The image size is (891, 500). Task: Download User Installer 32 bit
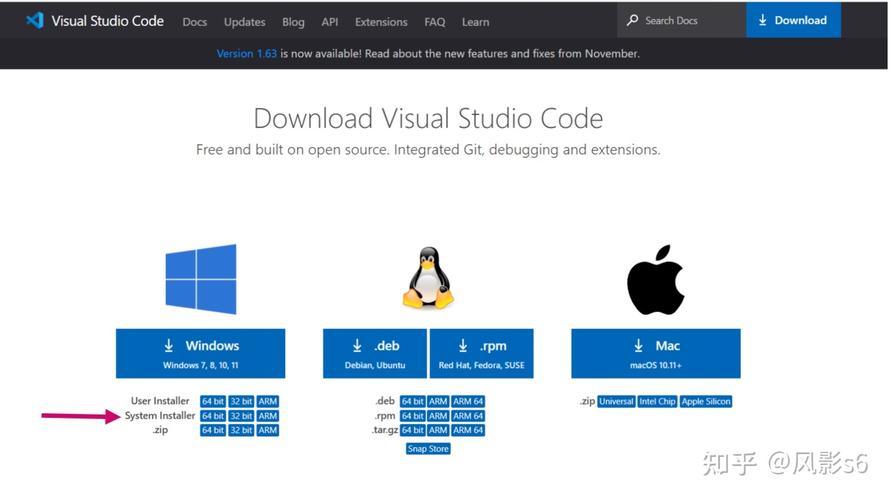point(241,401)
